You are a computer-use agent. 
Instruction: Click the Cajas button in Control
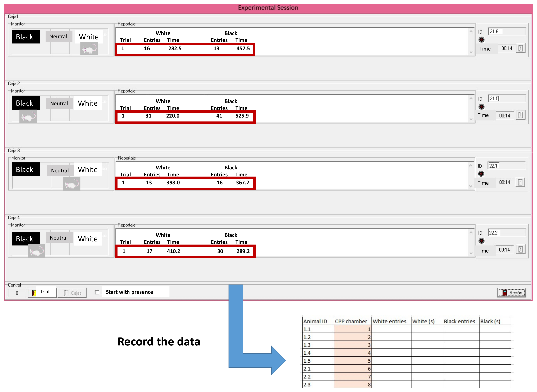coord(72,293)
